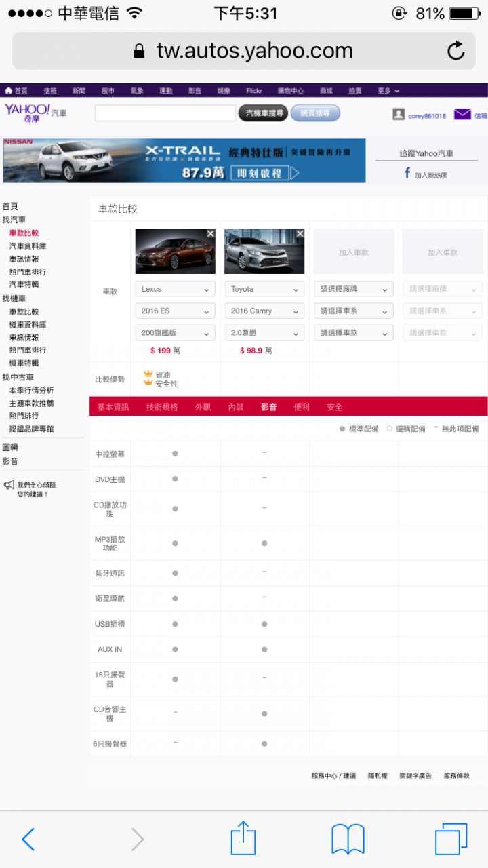Click the Facebook fan page icon

pos(407,173)
